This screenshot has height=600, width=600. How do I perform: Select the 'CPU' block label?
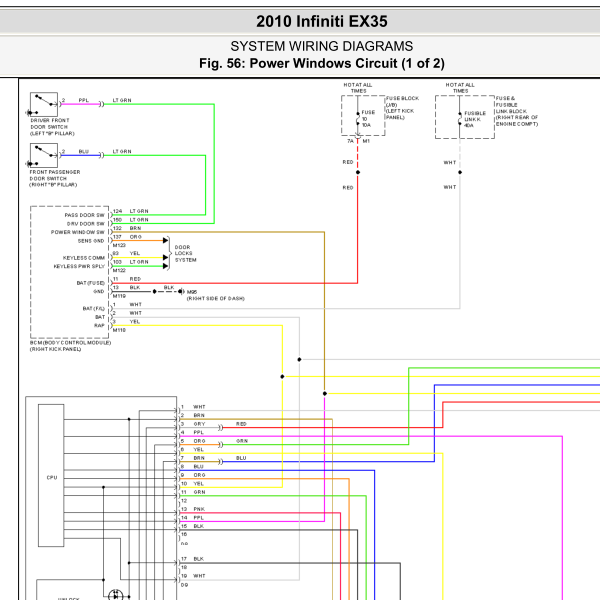(x=52, y=478)
